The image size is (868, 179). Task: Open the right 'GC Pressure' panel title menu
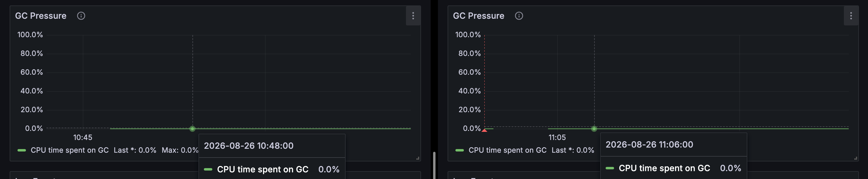pos(478,16)
